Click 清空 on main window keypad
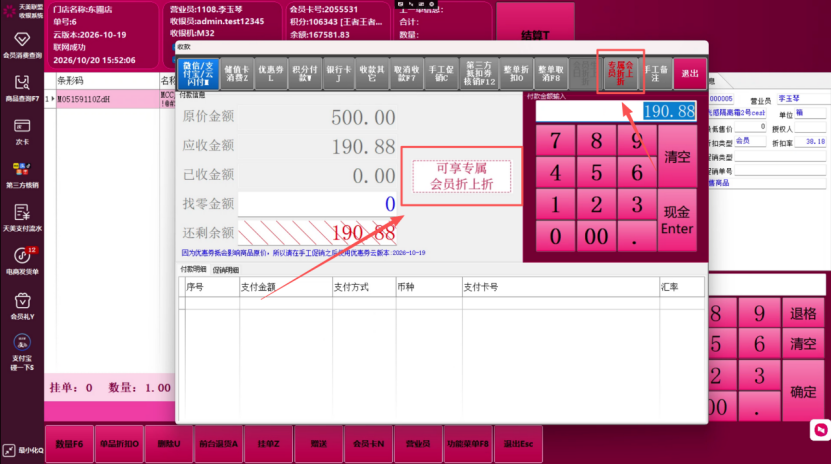This screenshot has width=831, height=464. 803,344
